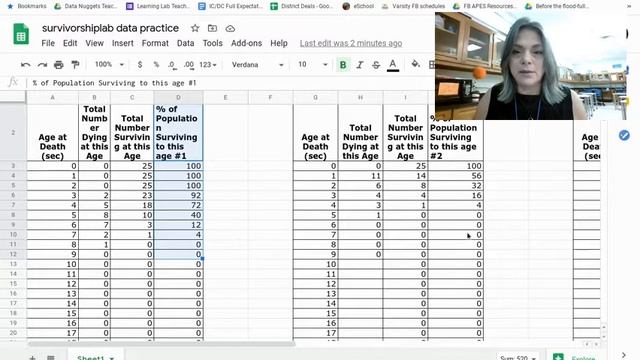Open the Google Sheets home icon

tap(21, 34)
